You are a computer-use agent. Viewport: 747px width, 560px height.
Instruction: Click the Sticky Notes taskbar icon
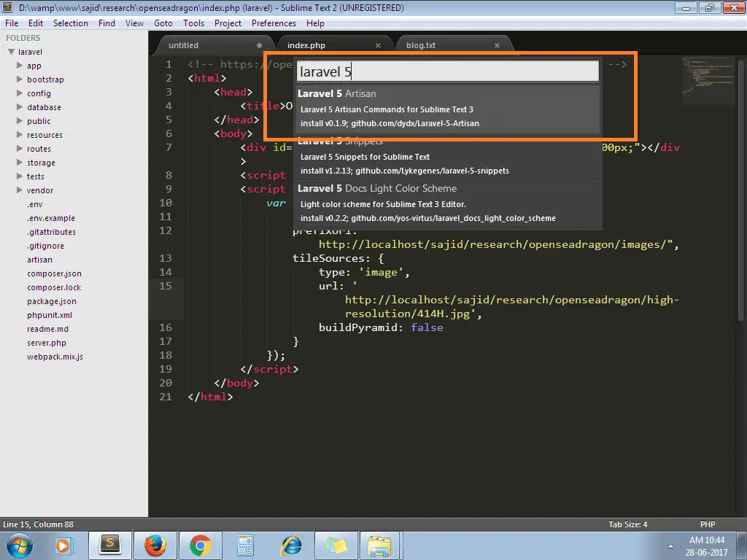336,545
